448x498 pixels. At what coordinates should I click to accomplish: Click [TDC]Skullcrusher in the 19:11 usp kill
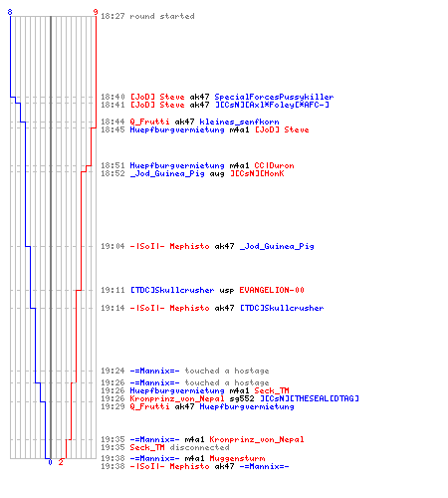coord(172,290)
